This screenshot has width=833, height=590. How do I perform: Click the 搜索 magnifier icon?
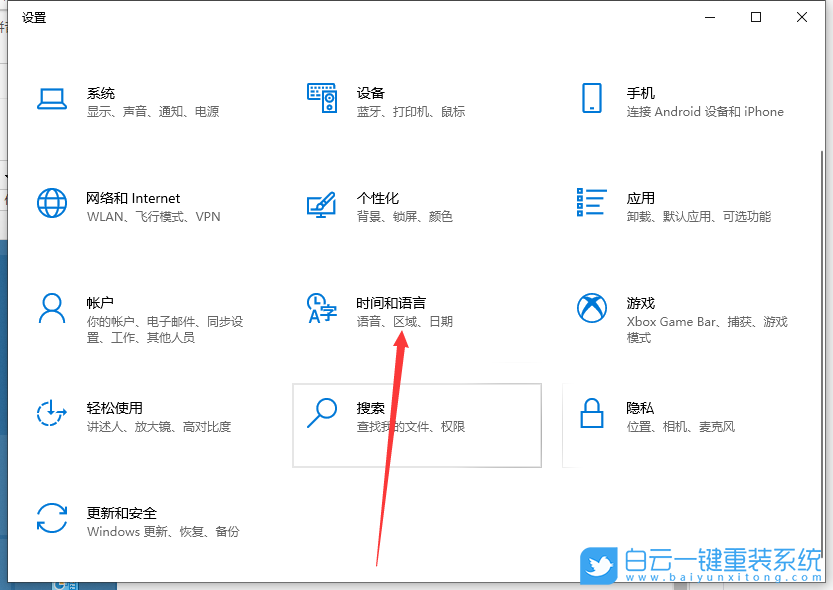pos(322,412)
